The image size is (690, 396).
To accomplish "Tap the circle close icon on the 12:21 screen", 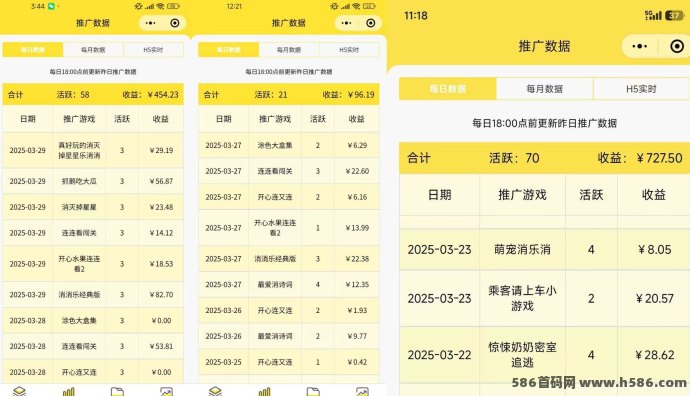I will [x=371, y=23].
